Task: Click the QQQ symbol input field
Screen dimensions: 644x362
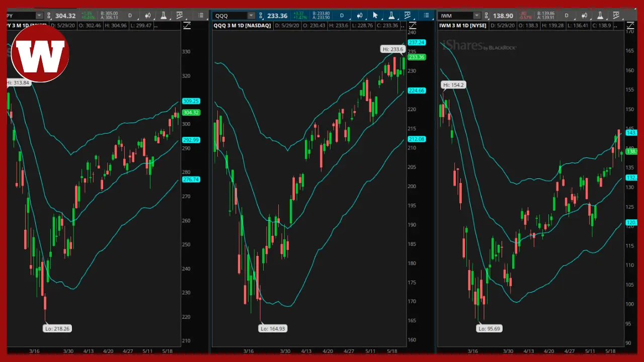Action: pyautogui.click(x=229, y=16)
